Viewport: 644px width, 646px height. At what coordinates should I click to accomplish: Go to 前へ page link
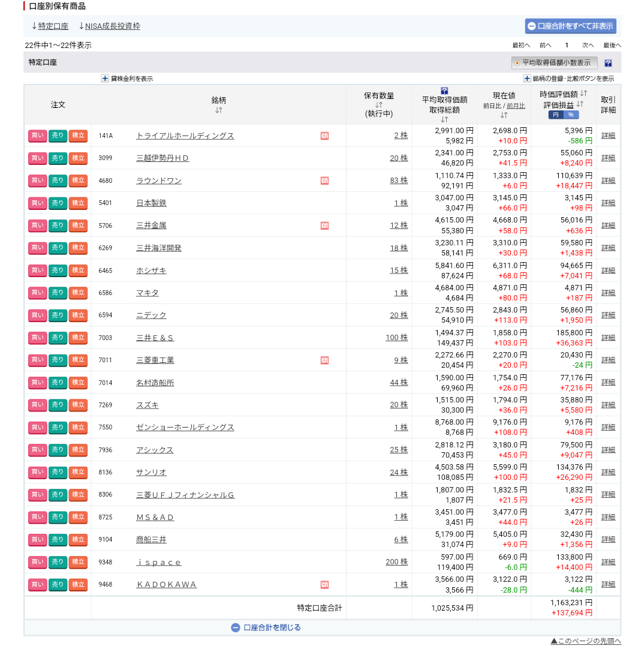545,46
